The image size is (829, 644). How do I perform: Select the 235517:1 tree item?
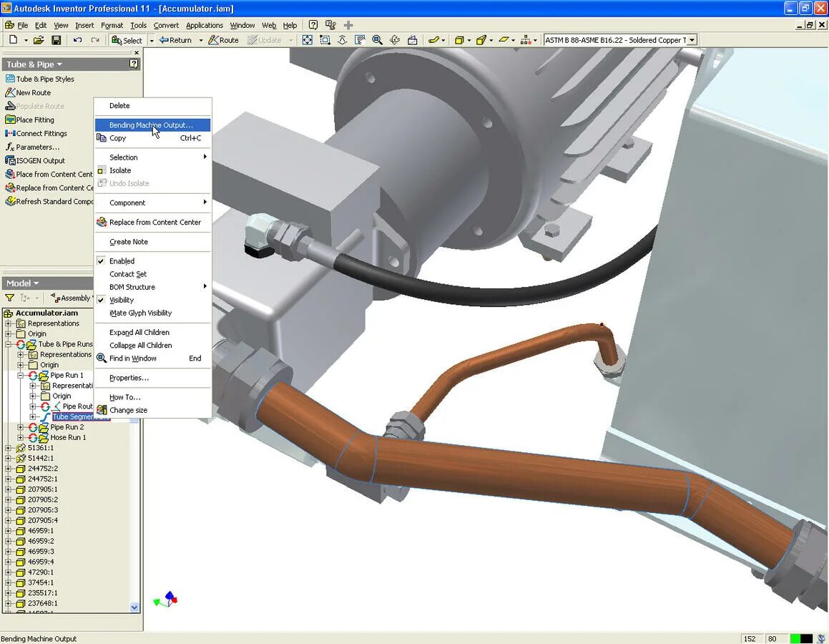pos(43,592)
